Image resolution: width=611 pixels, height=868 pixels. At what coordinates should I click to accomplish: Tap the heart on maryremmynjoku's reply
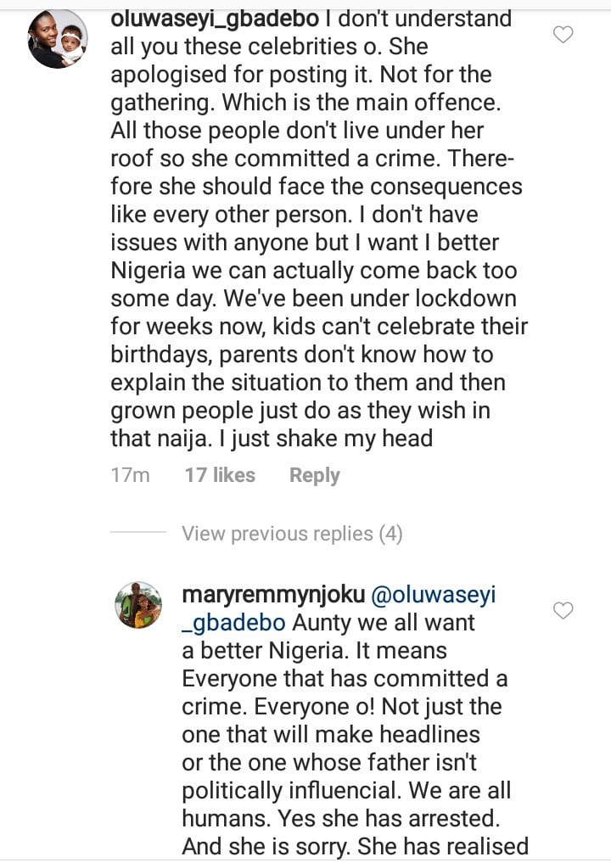point(563,610)
